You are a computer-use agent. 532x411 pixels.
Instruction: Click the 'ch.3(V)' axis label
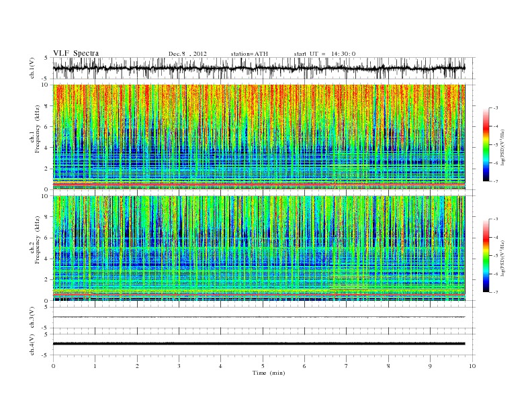32,318
